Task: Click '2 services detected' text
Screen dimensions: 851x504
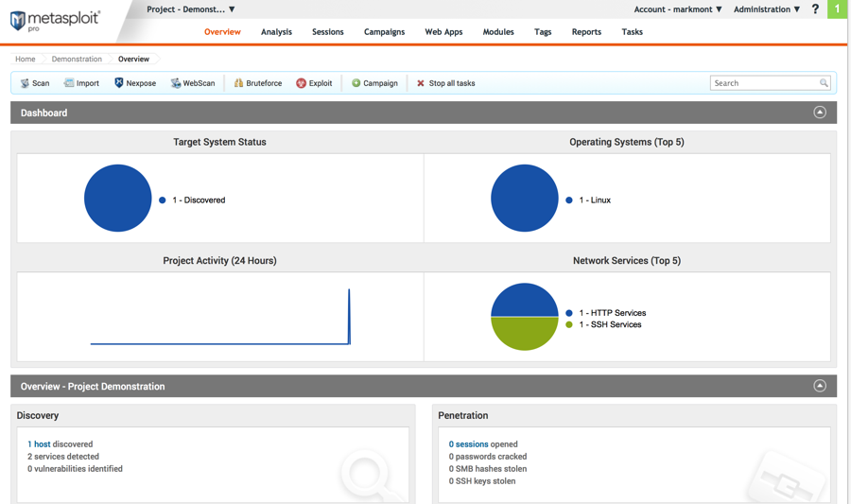Action: pos(63,457)
